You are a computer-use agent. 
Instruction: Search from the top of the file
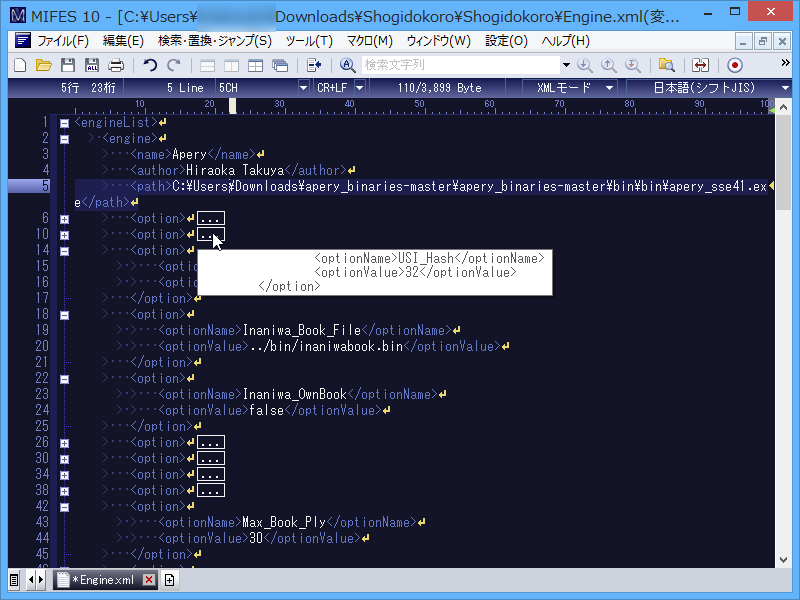pyautogui.click(x=633, y=65)
